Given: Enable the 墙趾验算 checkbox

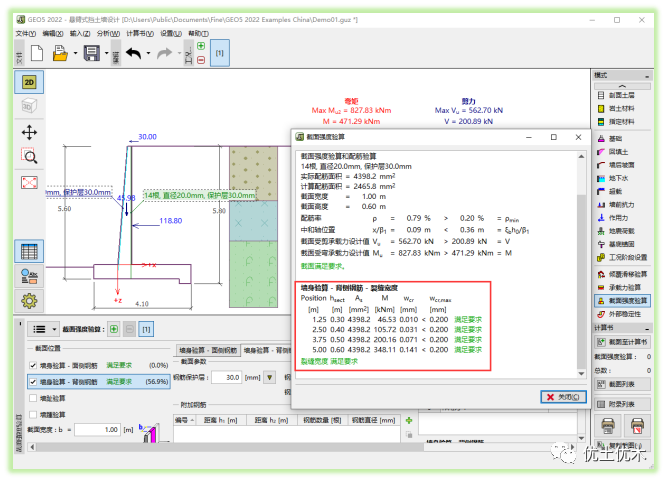Looking at the screenshot, I should pos(33,398).
